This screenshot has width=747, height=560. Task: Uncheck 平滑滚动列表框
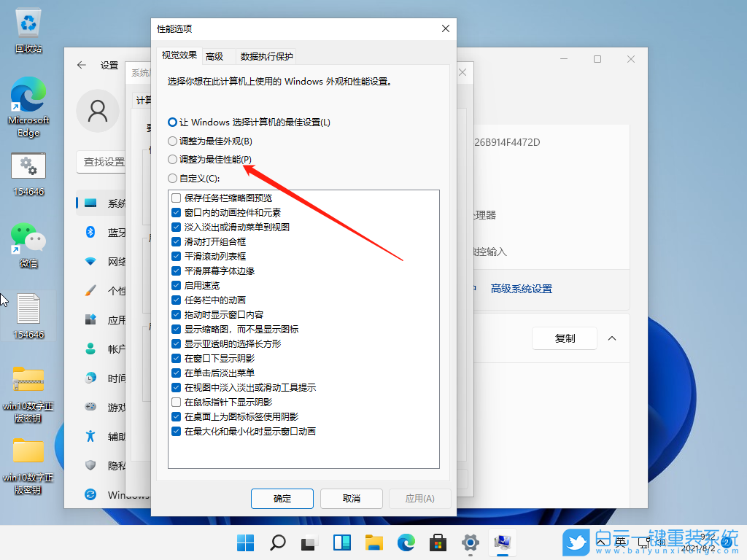[x=176, y=256]
